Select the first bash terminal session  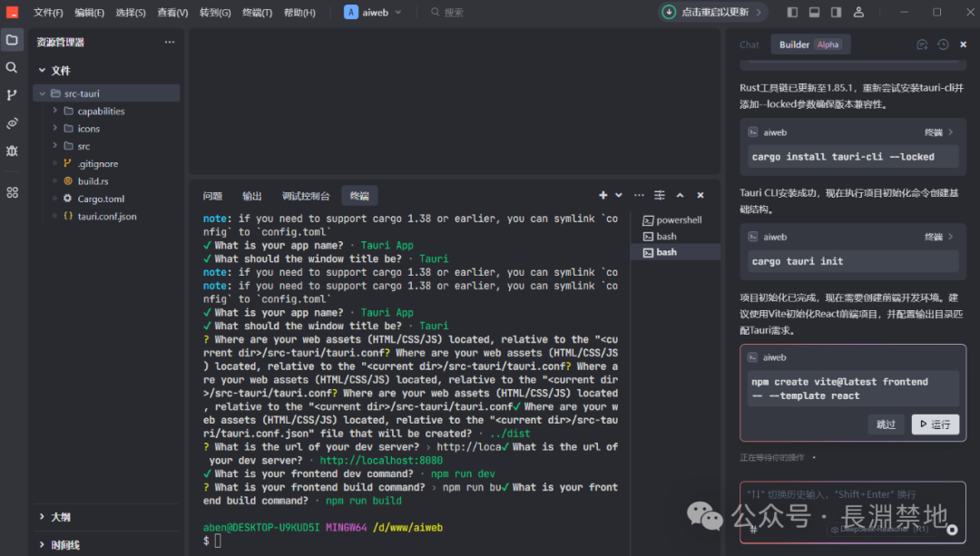[675, 236]
